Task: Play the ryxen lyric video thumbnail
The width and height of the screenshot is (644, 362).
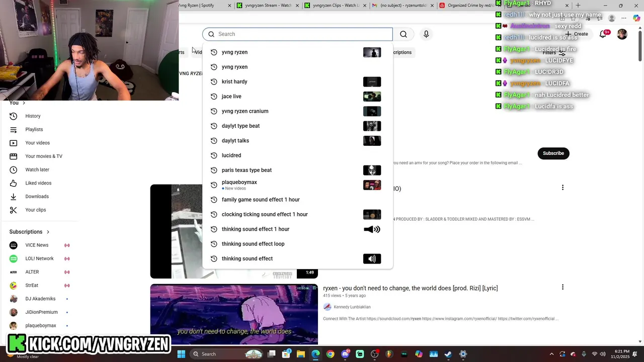Action: (x=234, y=314)
